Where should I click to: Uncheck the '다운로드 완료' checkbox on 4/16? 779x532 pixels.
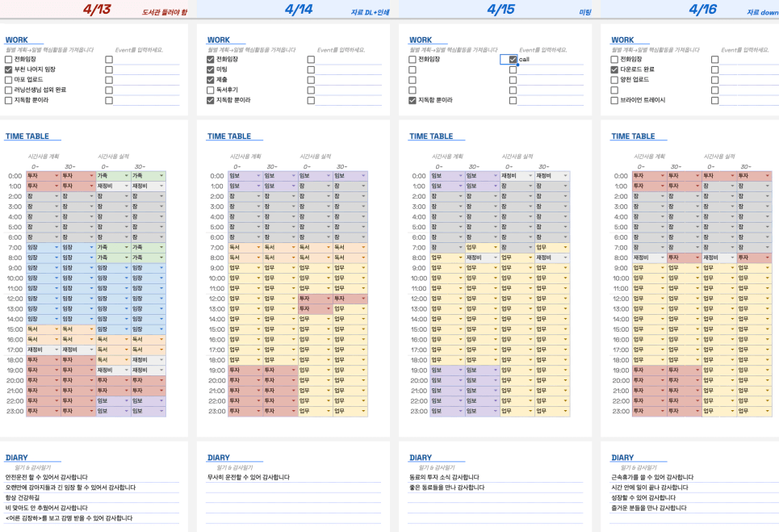pyautogui.click(x=614, y=69)
